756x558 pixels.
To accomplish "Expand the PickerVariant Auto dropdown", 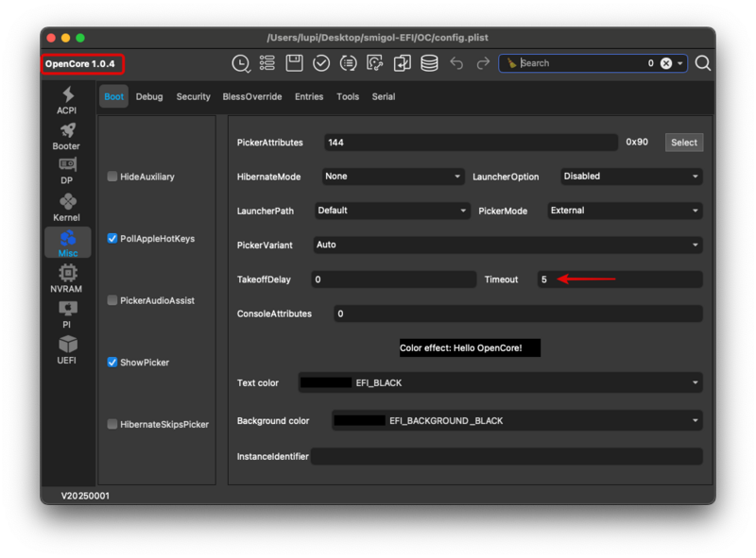I will [508, 245].
